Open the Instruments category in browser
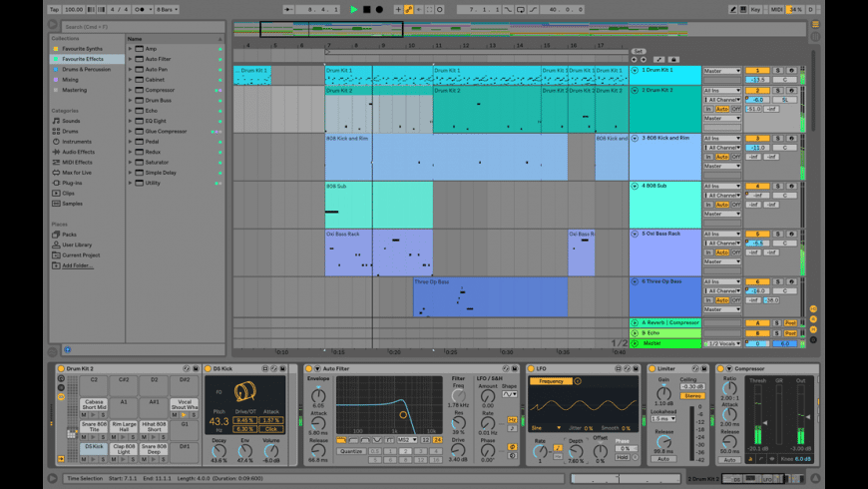 pyautogui.click(x=76, y=142)
